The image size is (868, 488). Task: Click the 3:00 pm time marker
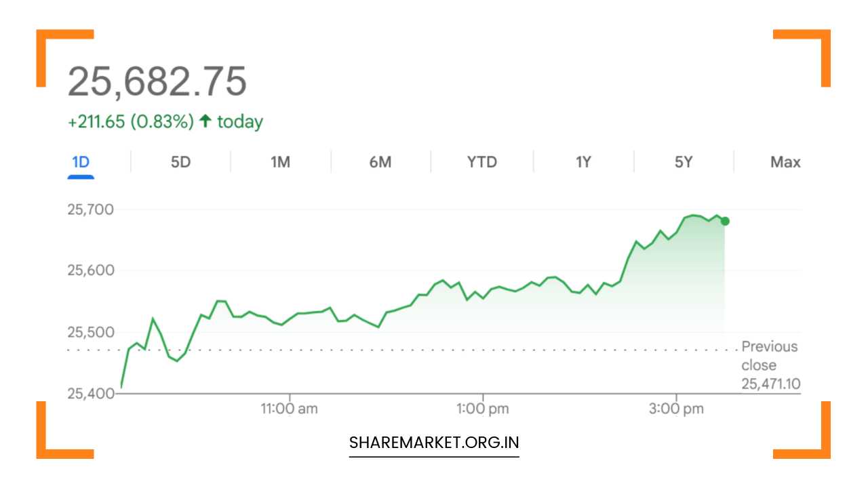tap(677, 408)
